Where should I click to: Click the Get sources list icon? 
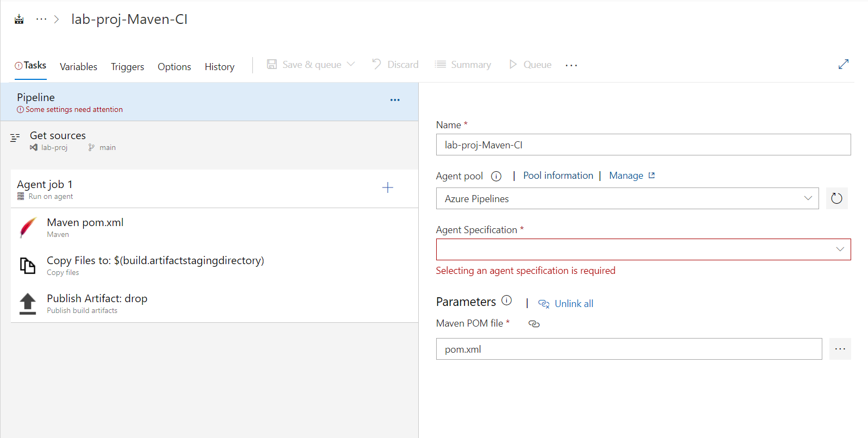pos(15,137)
